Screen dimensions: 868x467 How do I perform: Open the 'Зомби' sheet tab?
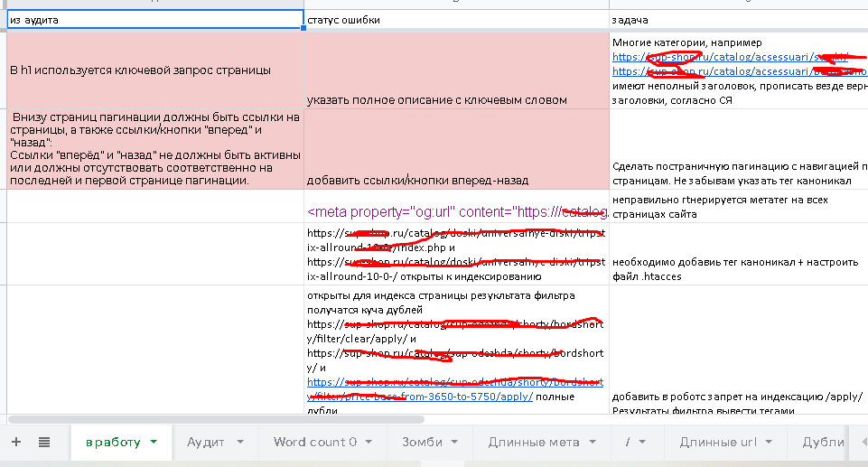tap(425, 443)
